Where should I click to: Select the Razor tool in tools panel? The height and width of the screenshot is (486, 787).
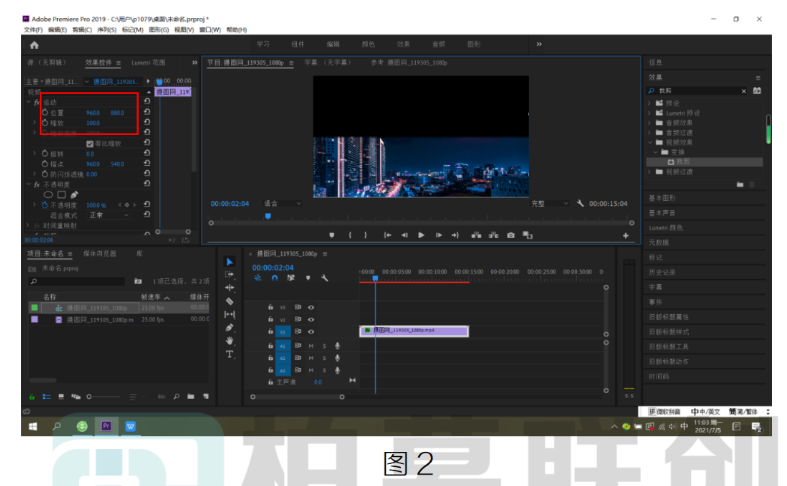(229, 301)
